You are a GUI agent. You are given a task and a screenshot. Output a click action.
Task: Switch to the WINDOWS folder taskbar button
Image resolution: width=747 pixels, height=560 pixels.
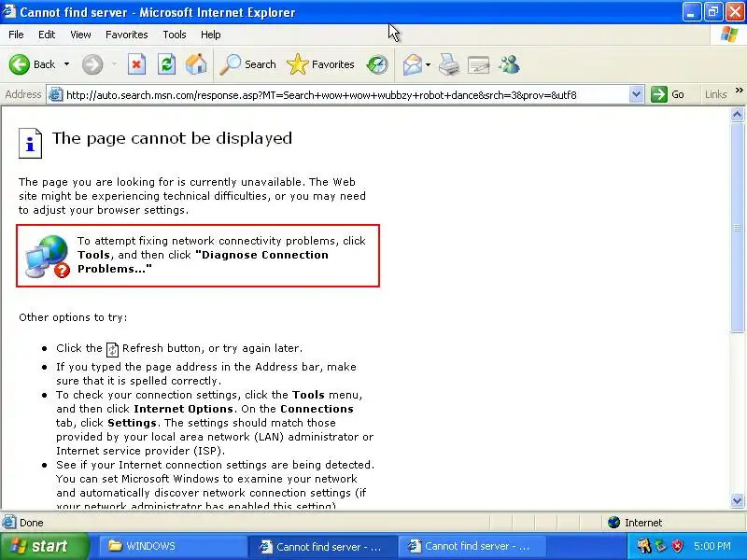pos(173,546)
